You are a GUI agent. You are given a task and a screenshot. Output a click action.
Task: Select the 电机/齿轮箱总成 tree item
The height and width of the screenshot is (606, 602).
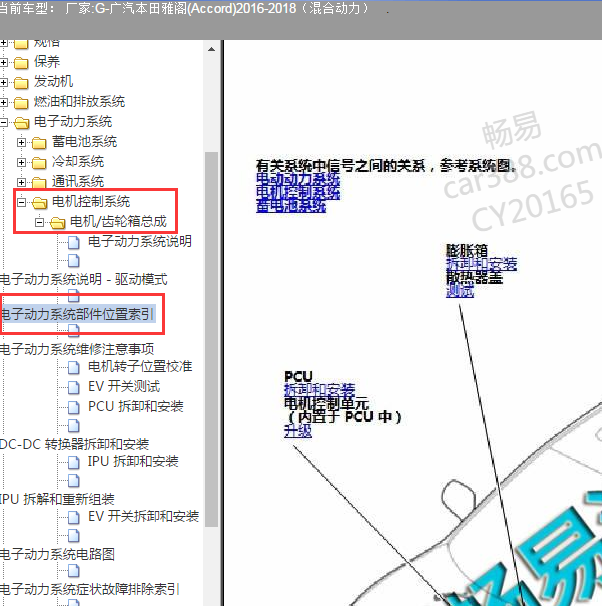118,221
